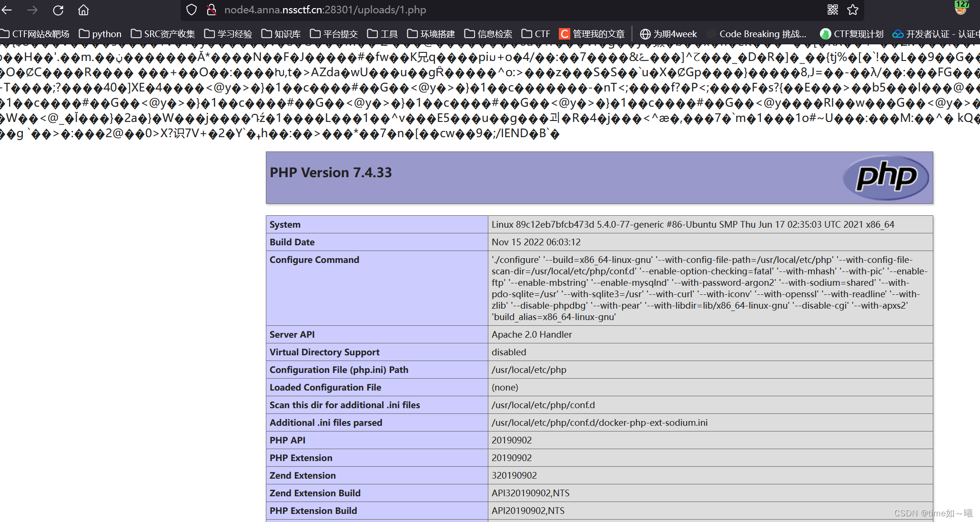Select the Zend Extension label
The image size is (980, 522).
pos(303,475)
